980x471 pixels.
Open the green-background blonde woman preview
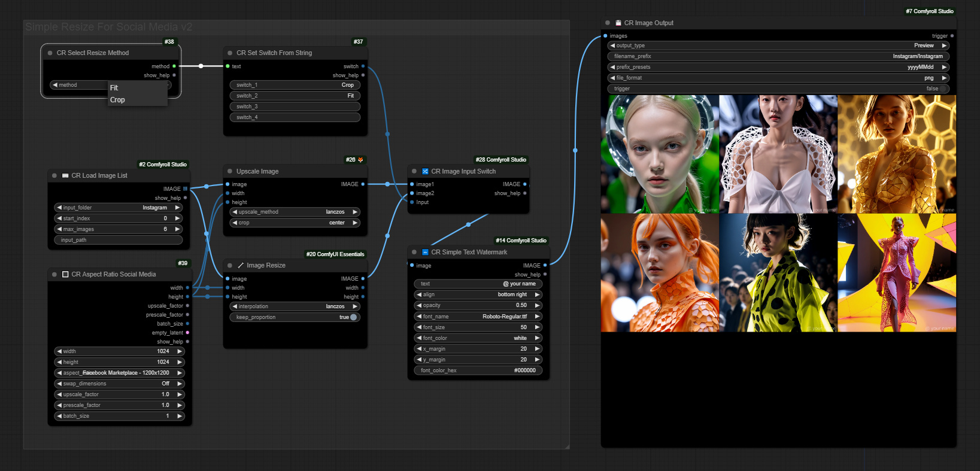(x=660, y=154)
